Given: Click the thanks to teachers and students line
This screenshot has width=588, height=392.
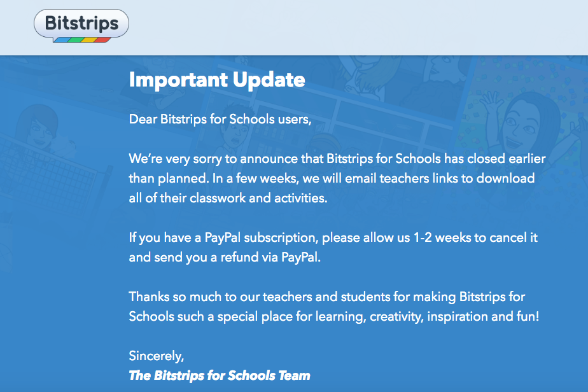Looking at the screenshot, I should pos(327,297).
